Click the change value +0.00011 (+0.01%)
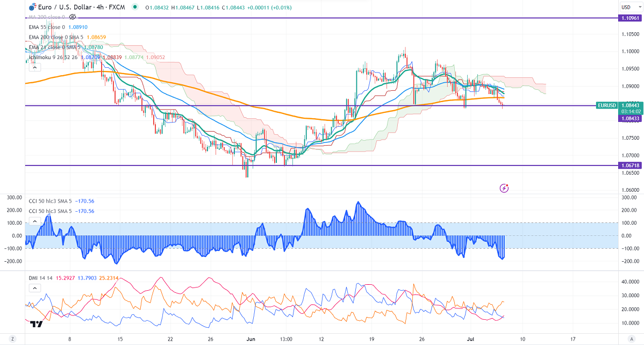The width and height of the screenshot is (644, 345). point(269,8)
